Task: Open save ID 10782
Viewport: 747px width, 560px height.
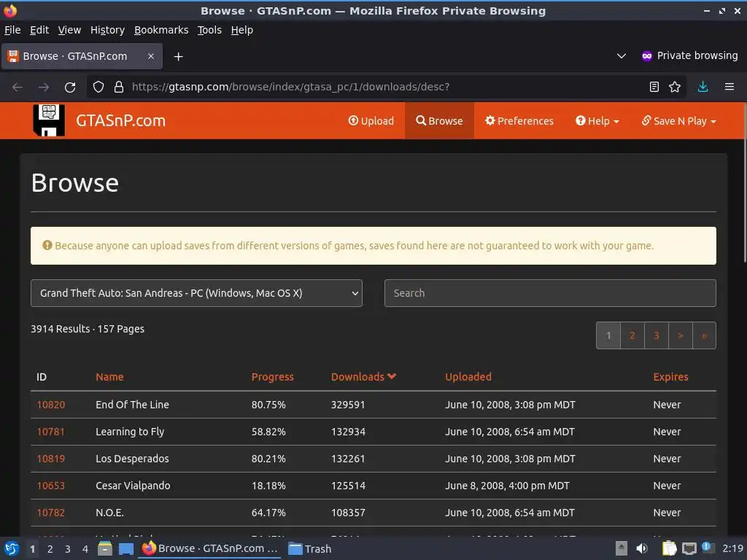Action: pos(51,513)
